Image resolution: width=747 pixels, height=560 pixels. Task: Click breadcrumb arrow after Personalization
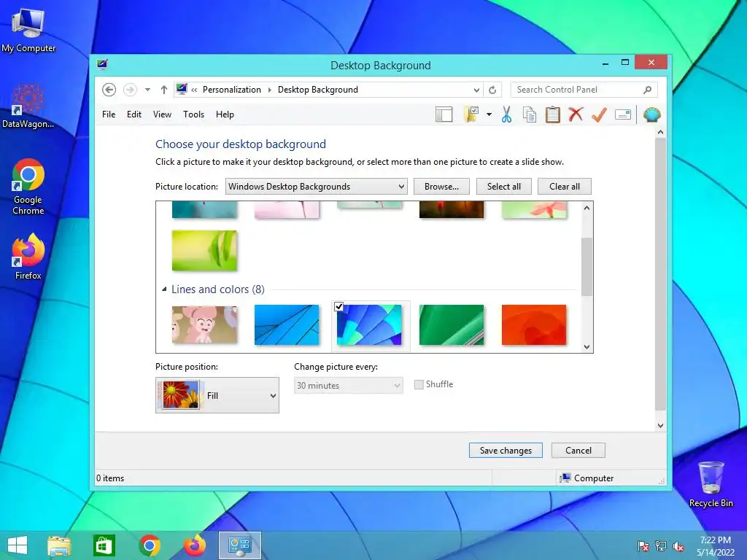[x=270, y=90]
